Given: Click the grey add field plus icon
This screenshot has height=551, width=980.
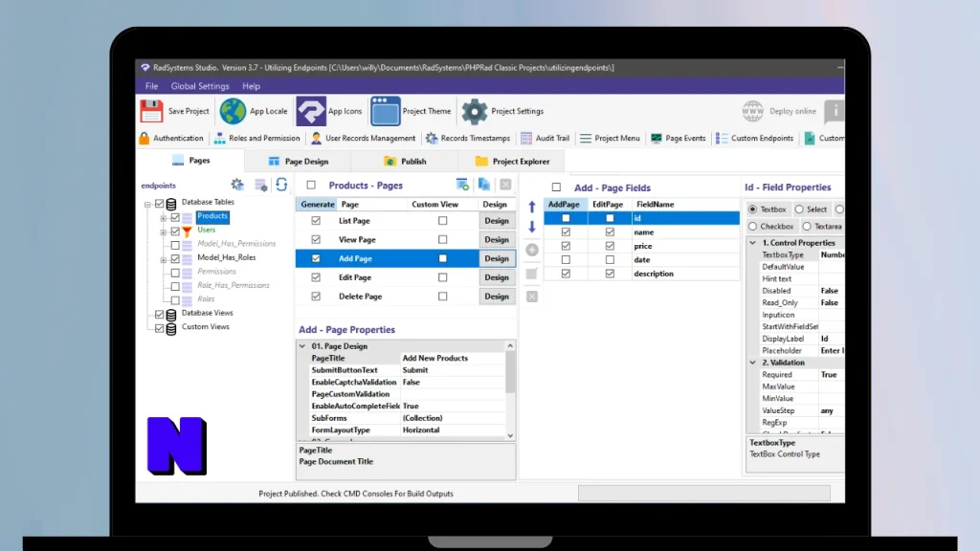Looking at the screenshot, I should pyautogui.click(x=532, y=250).
